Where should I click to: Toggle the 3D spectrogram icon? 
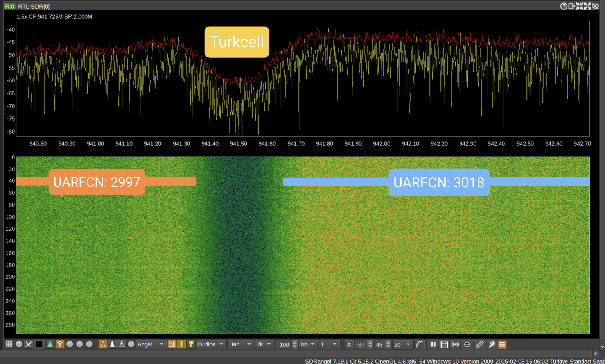[x=191, y=344]
